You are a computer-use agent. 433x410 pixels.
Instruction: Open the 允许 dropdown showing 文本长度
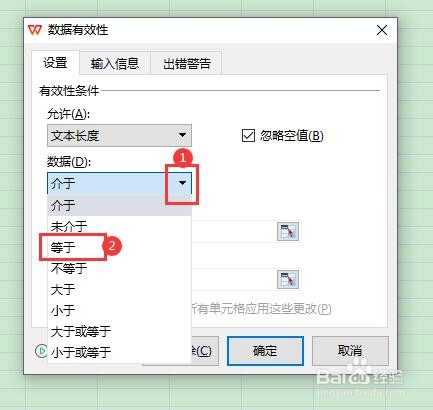tap(119, 135)
